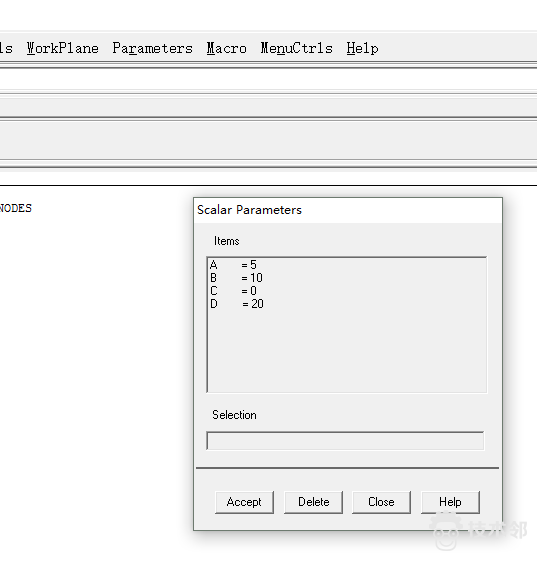Image resolution: width=537 pixels, height=561 pixels.
Task: Click blank graphics area beneath NODES text
Action: click(93, 358)
